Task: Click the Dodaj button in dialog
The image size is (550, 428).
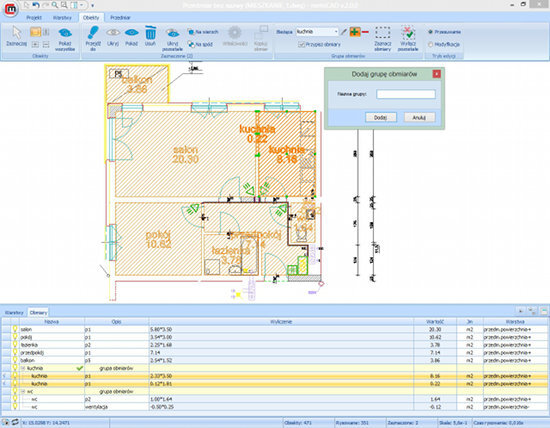Action: point(381,118)
